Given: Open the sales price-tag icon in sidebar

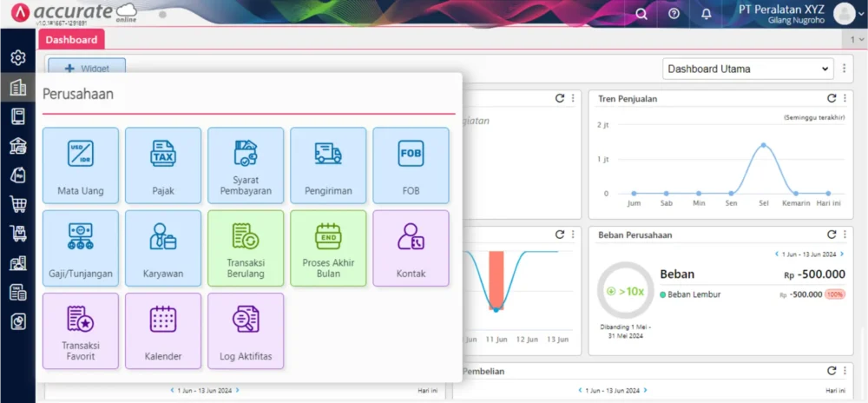Looking at the screenshot, I should pyautogui.click(x=17, y=175).
